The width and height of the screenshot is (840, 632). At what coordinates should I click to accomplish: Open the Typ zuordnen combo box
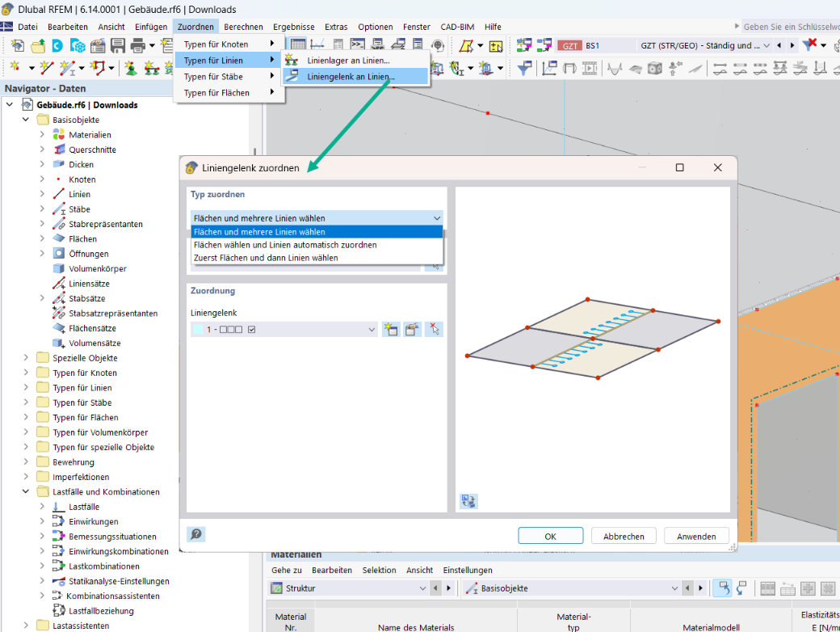click(317, 217)
